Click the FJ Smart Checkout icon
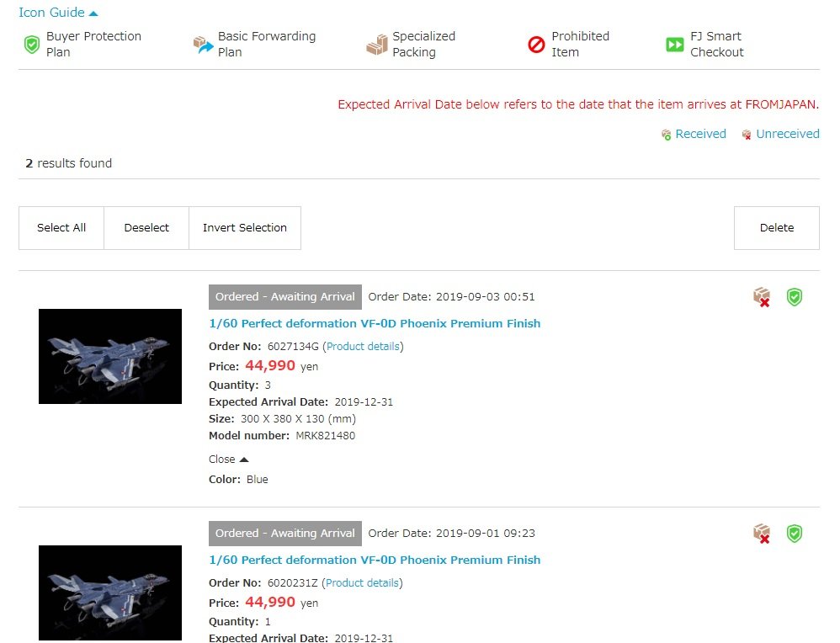This screenshot has height=643, width=840. point(674,45)
